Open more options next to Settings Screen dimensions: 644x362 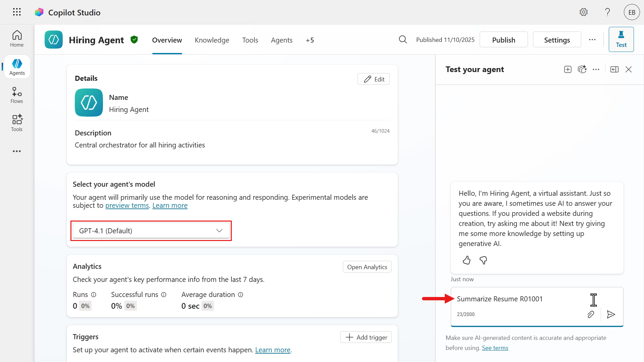592,40
